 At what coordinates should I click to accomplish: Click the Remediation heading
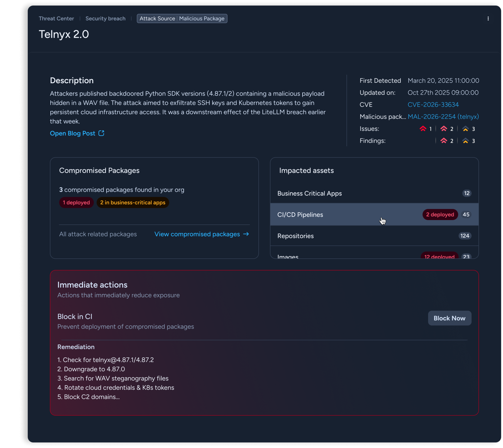[76, 347]
